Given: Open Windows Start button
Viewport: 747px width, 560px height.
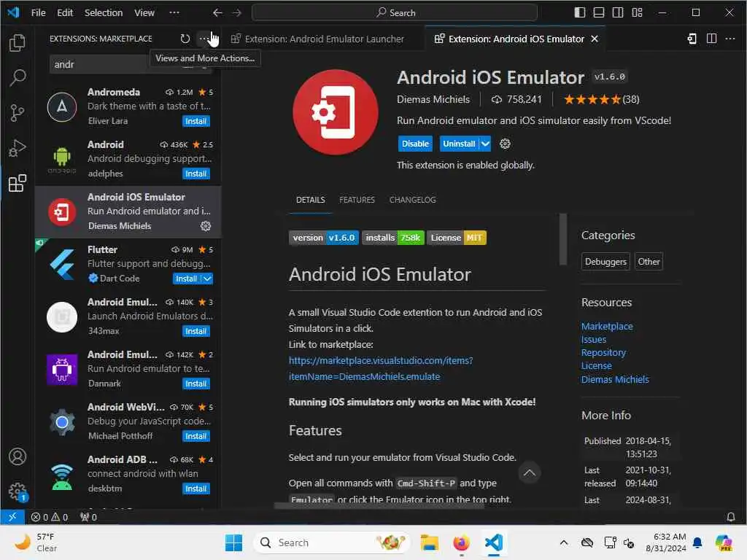Looking at the screenshot, I should coord(233,542).
